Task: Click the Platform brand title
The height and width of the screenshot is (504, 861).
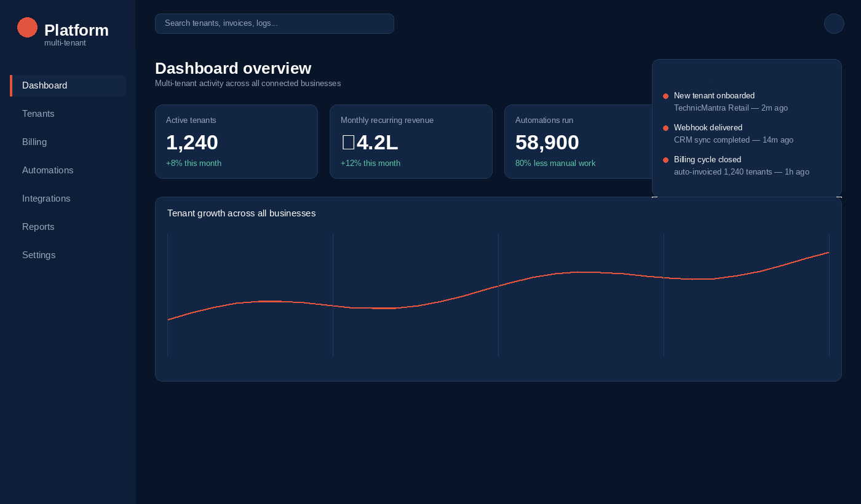Action: [76, 30]
